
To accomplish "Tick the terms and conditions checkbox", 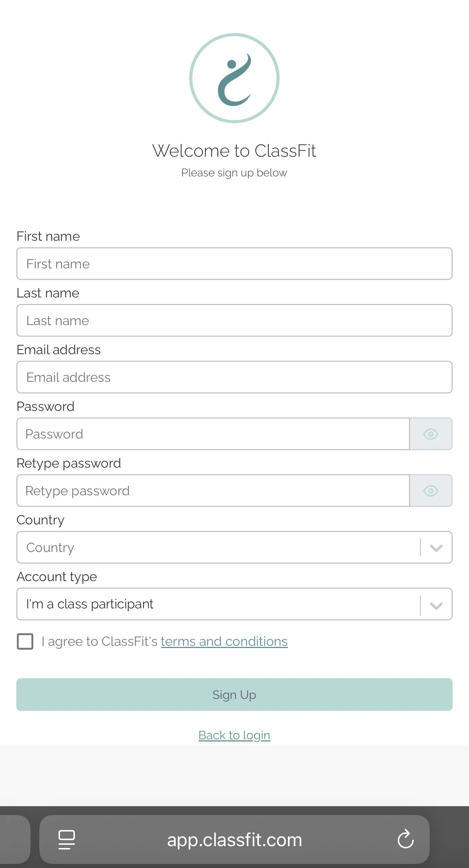I will pos(25,641).
